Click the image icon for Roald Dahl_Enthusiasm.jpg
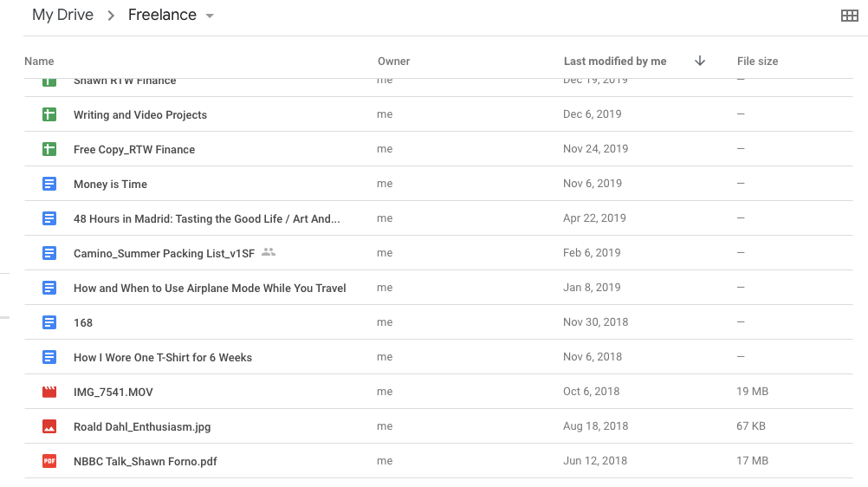The image size is (868, 487). [49, 426]
